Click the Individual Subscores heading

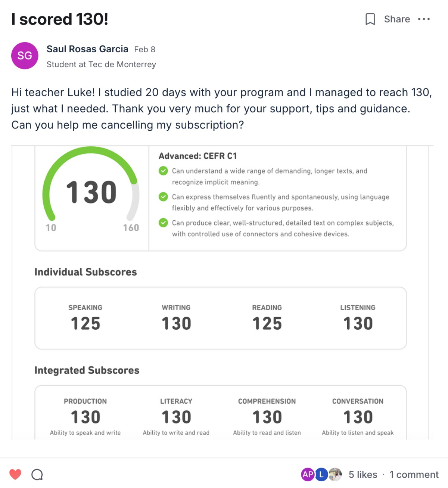(x=85, y=272)
